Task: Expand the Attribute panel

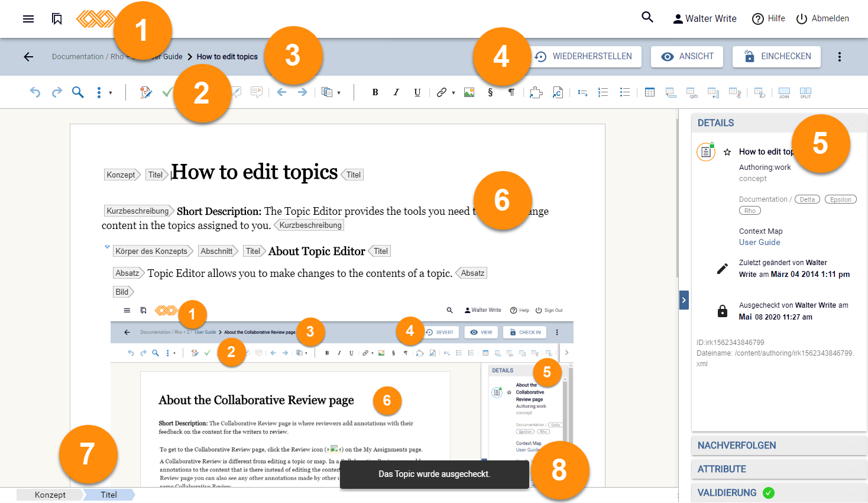Action: click(779, 469)
